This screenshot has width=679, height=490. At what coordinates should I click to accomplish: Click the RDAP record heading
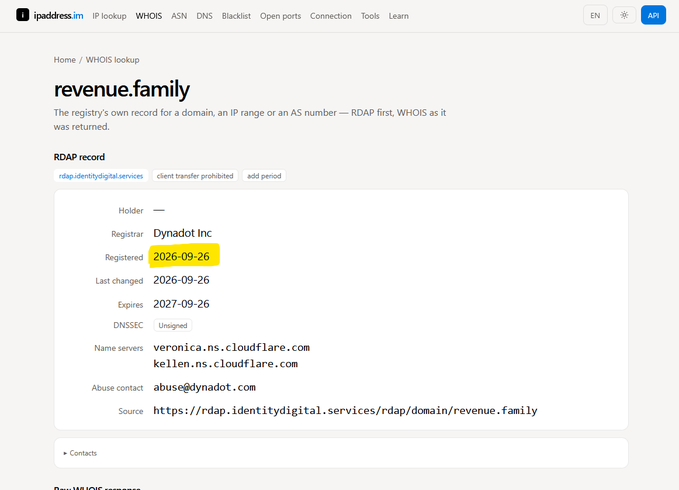click(79, 157)
